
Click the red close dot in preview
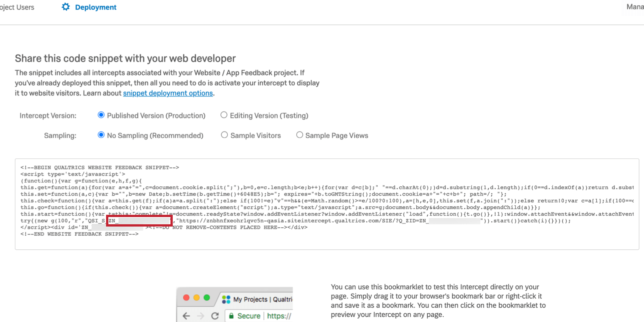186,297
